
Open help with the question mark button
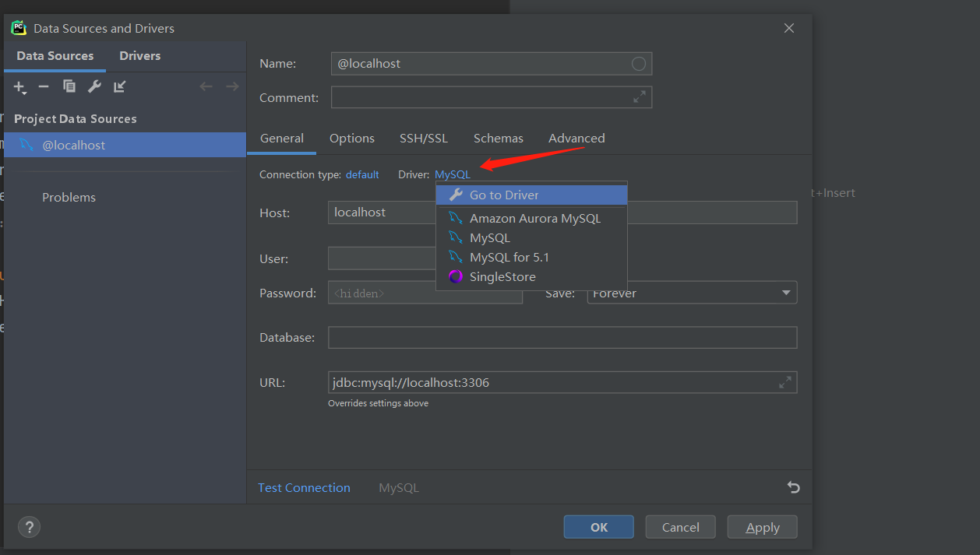click(29, 527)
